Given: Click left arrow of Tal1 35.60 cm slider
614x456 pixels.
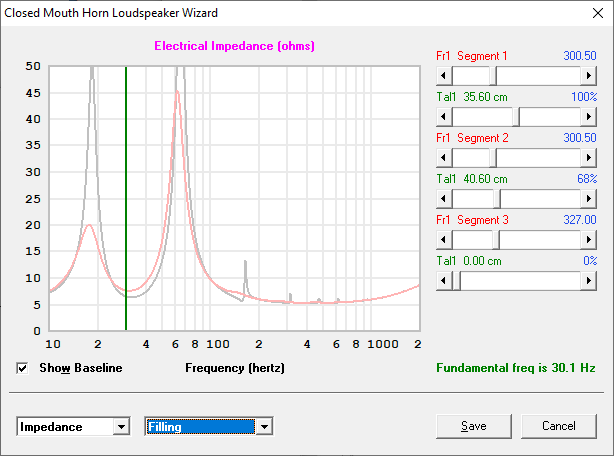Looking at the screenshot, I should (x=444, y=117).
